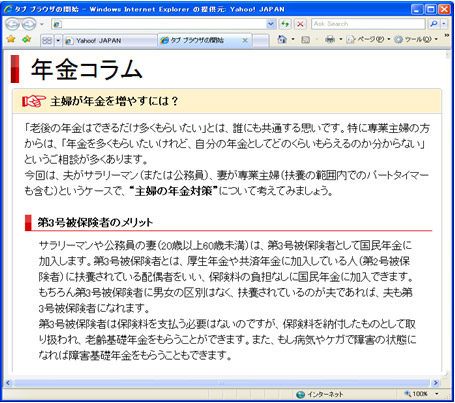Open the Quick Tabs thumbnail view icon
Screen dimensions: 455x403
(47, 41)
